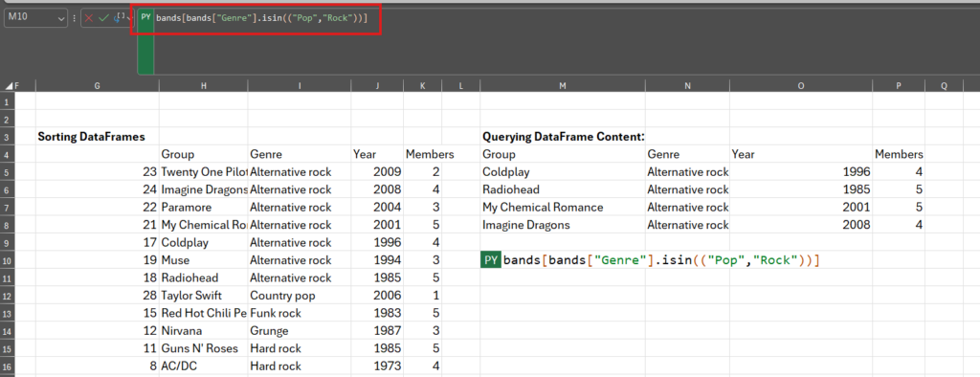Cancel the formula edit with the red X
980x377 pixels.
pyautogui.click(x=89, y=19)
